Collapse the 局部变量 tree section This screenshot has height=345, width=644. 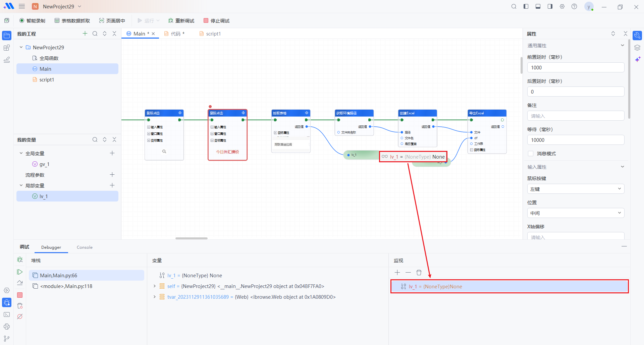click(21, 185)
